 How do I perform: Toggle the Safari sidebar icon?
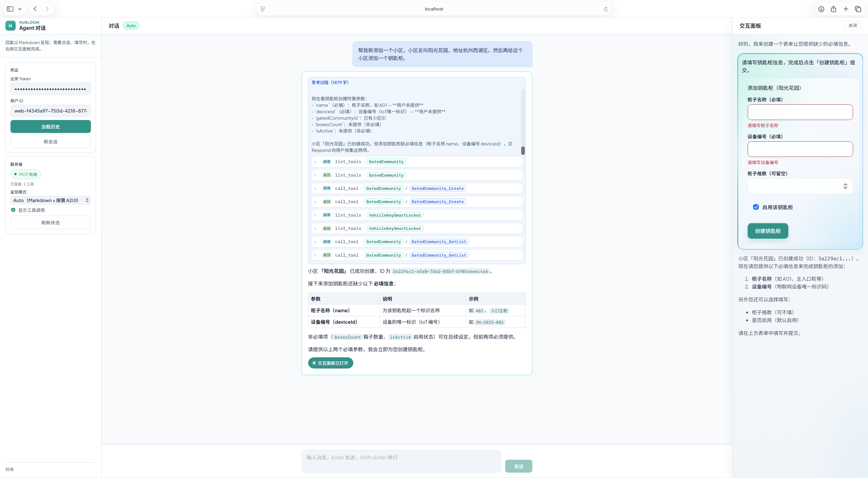[x=10, y=9]
